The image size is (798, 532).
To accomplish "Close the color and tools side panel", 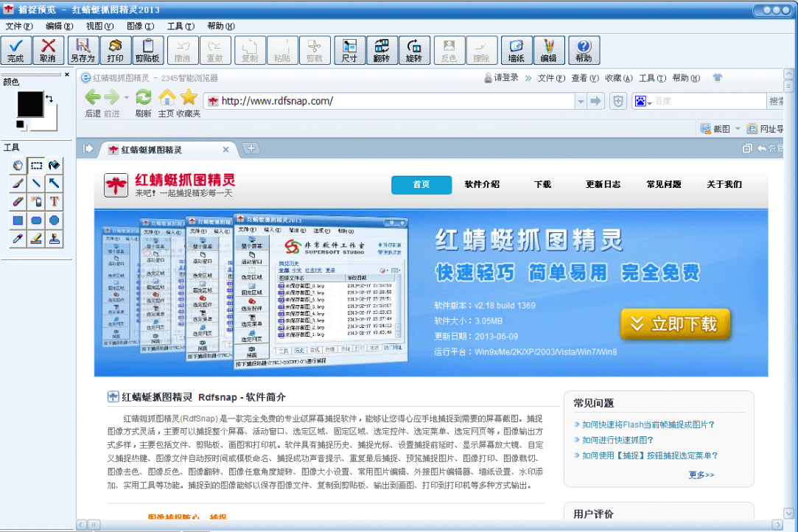I will [66, 74].
